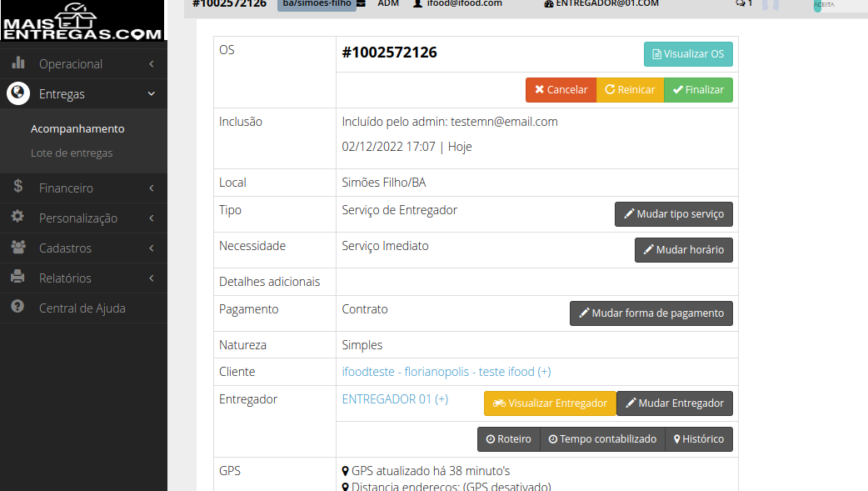Click the '02/12/2022 17:07 | Hoje' date

point(407,147)
